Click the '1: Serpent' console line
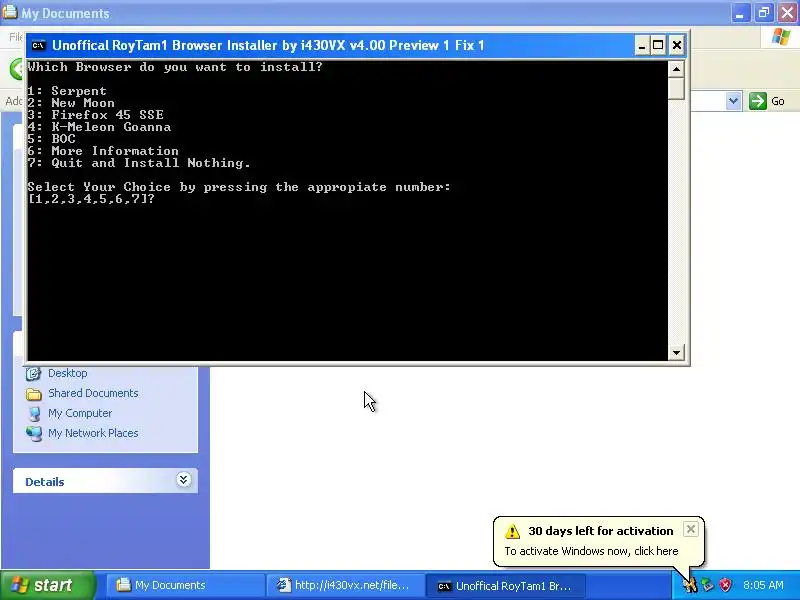 [67, 91]
